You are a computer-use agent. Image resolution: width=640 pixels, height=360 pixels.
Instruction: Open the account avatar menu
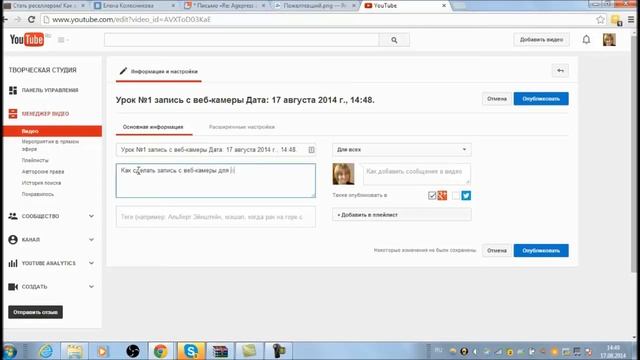[609, 40]
